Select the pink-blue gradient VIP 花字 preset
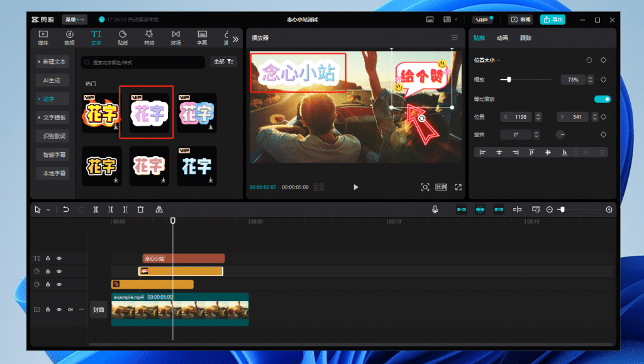 pos(197,113)
